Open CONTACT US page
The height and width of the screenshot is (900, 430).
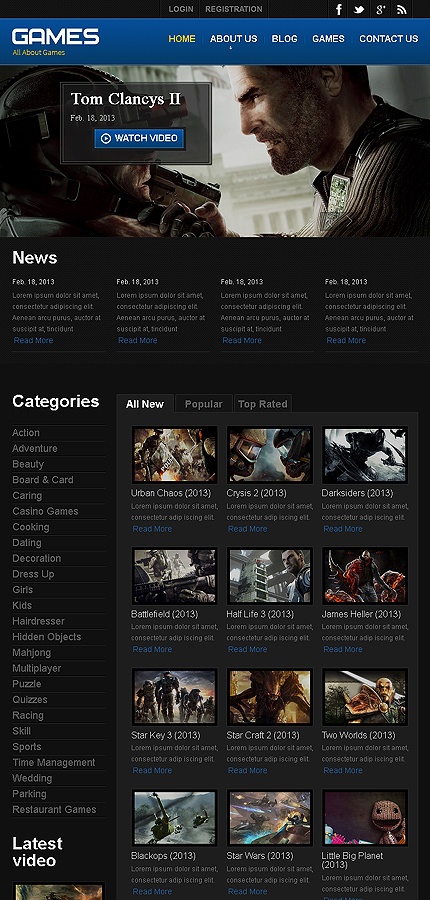coord(389,39)
